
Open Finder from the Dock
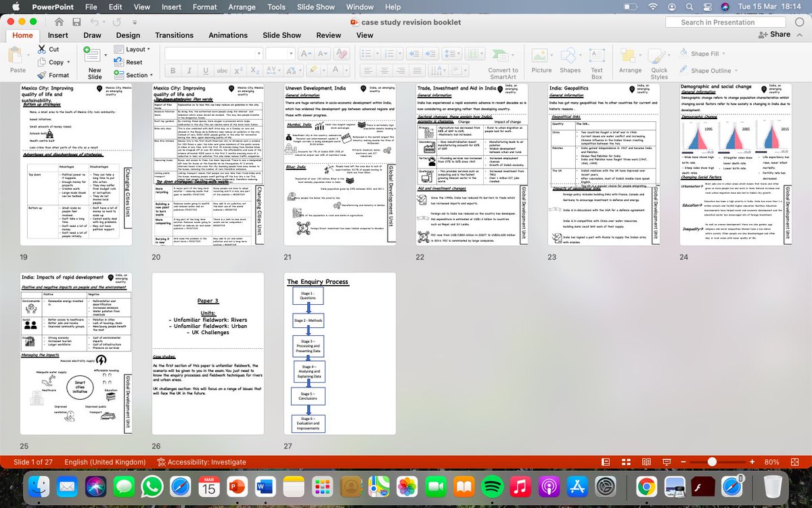pos(38,487)
